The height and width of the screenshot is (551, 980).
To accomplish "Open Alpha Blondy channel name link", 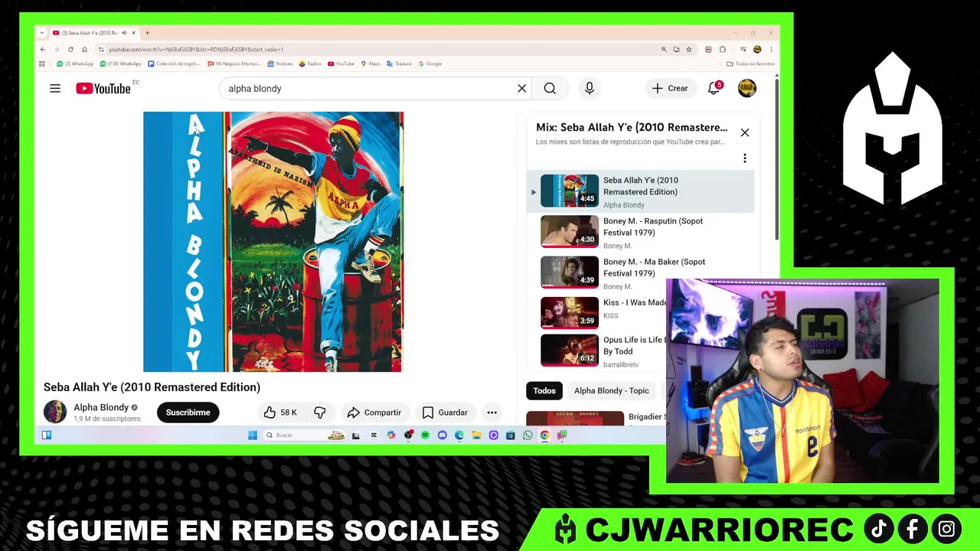I will point(101,408).
